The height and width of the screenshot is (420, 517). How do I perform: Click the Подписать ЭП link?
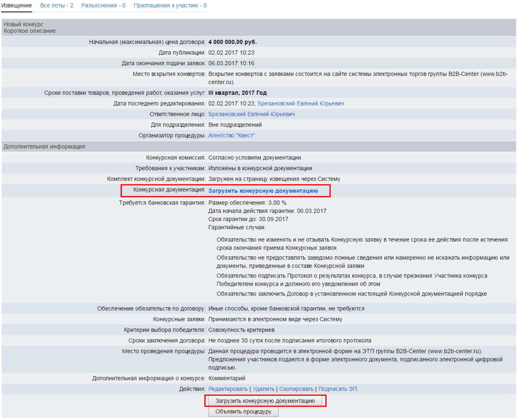(x=337, y=389)
